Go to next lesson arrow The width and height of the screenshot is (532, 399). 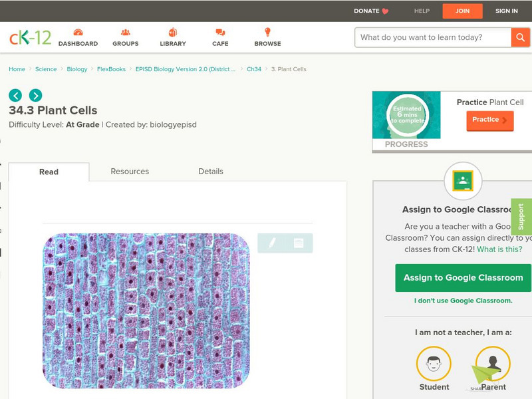click(x=35, y=95)
